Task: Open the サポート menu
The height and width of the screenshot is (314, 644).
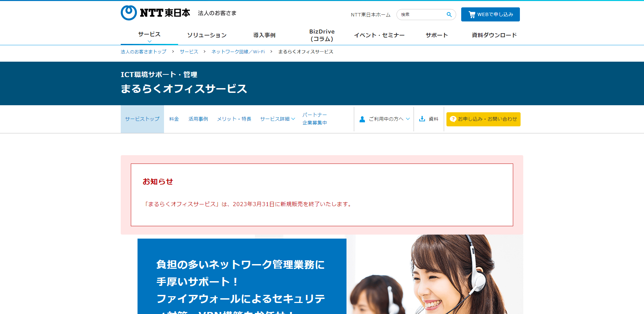Action: tap(437, 35)
